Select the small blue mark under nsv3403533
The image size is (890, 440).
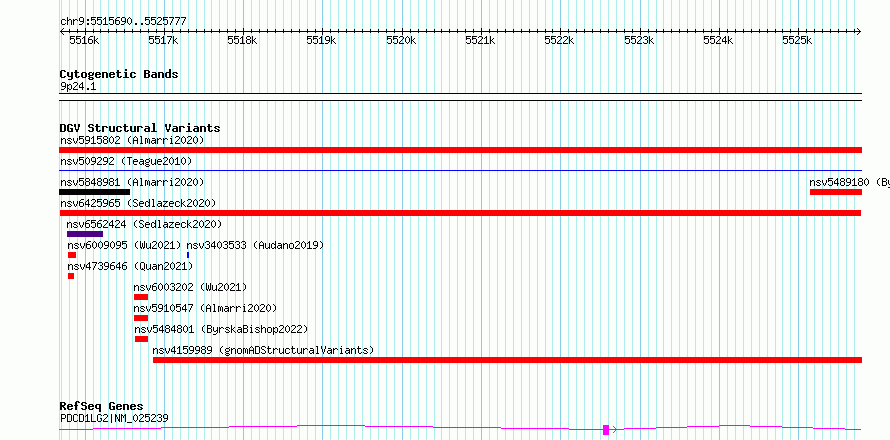point(188,255)
